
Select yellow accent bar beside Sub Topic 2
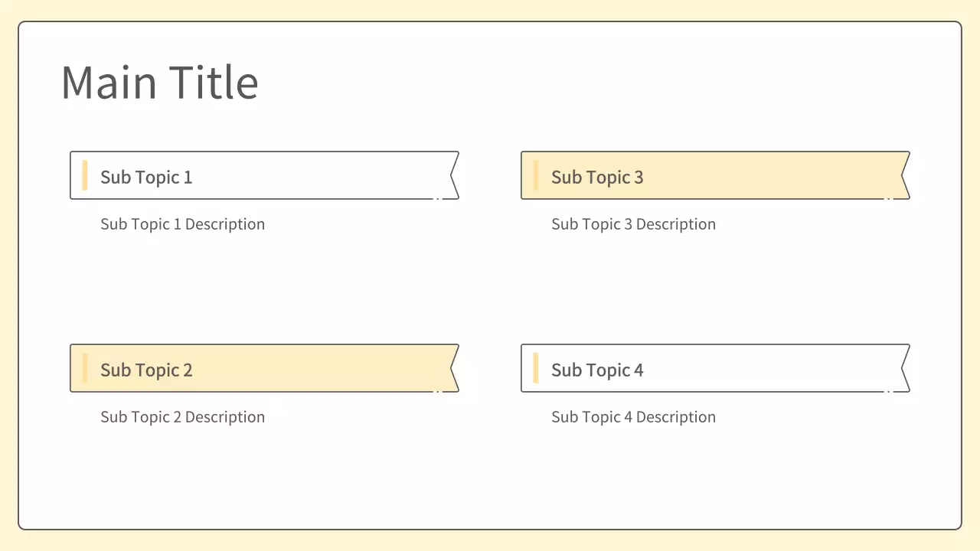(x=85, y=368)
